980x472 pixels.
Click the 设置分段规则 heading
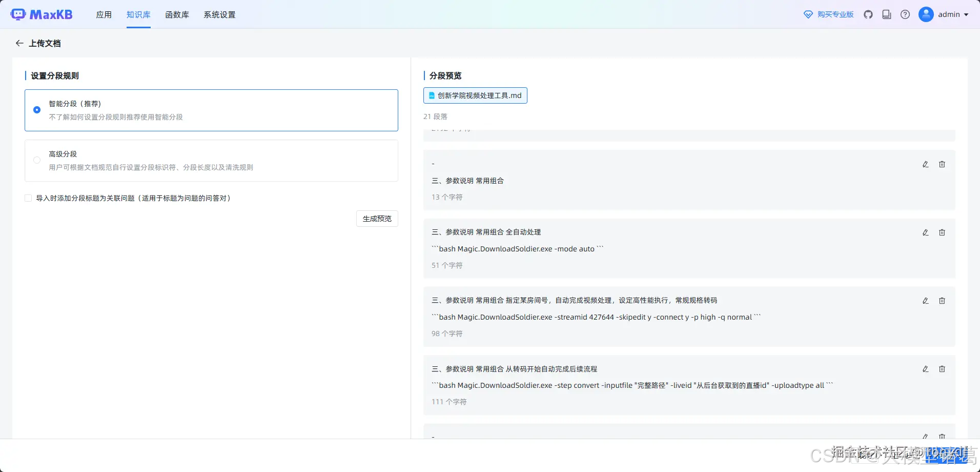tap(55, 75)
